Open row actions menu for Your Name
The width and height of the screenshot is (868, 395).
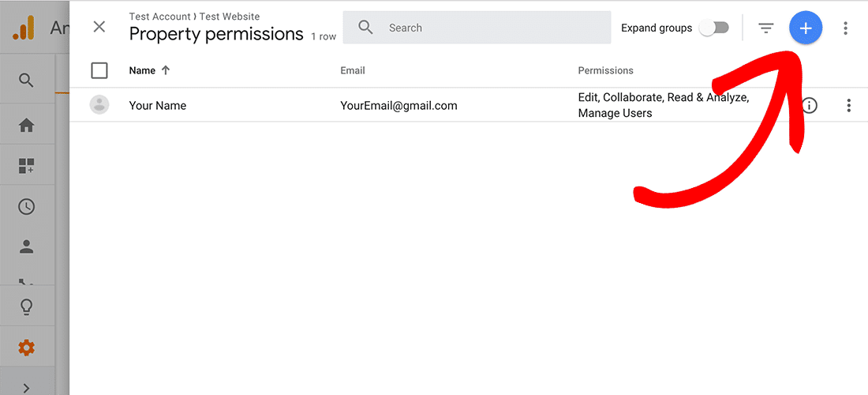[x=848, y=105]
